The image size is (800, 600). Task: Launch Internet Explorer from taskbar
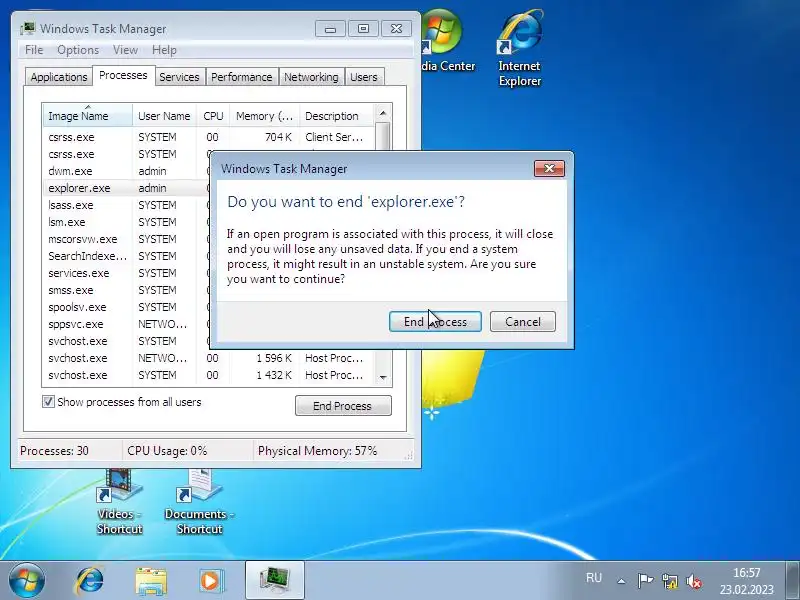tap(90, 581)
